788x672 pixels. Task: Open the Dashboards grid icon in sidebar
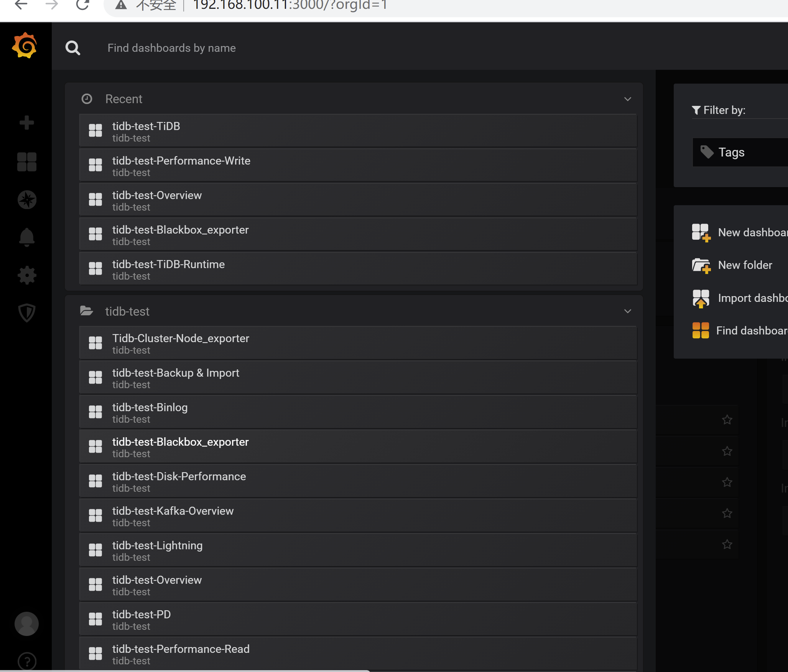point(27,161)
